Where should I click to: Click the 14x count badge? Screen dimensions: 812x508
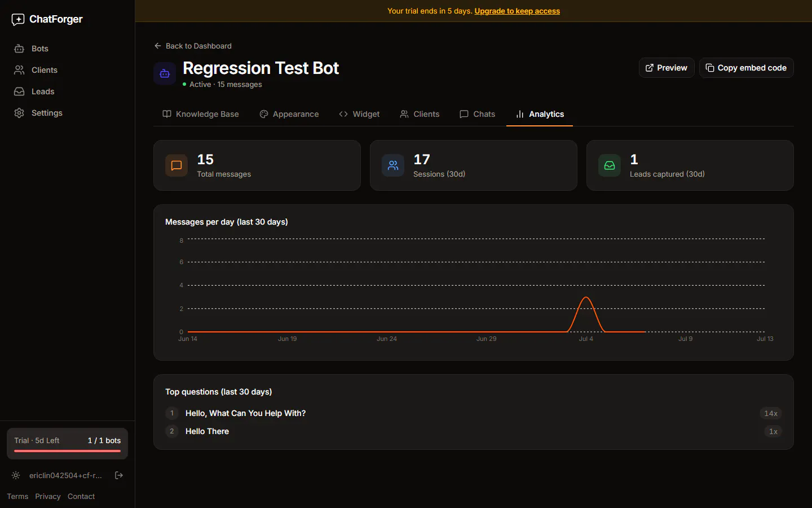771,413
